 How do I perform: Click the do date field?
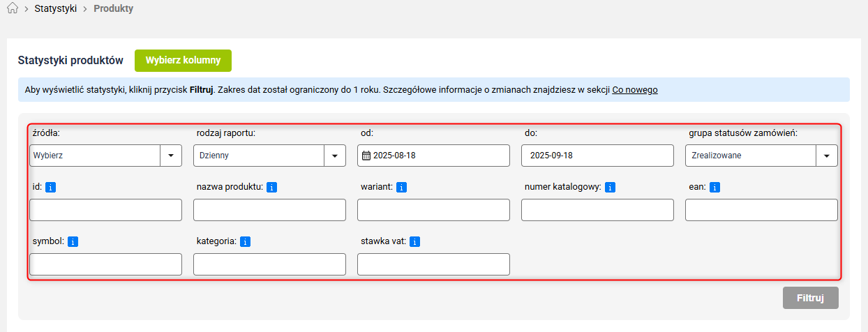coord(597,156)
